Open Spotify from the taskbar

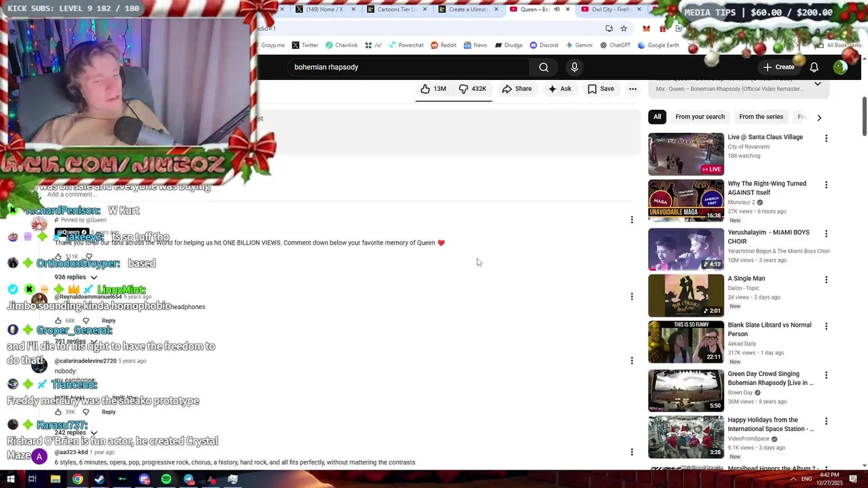[166, 479]
